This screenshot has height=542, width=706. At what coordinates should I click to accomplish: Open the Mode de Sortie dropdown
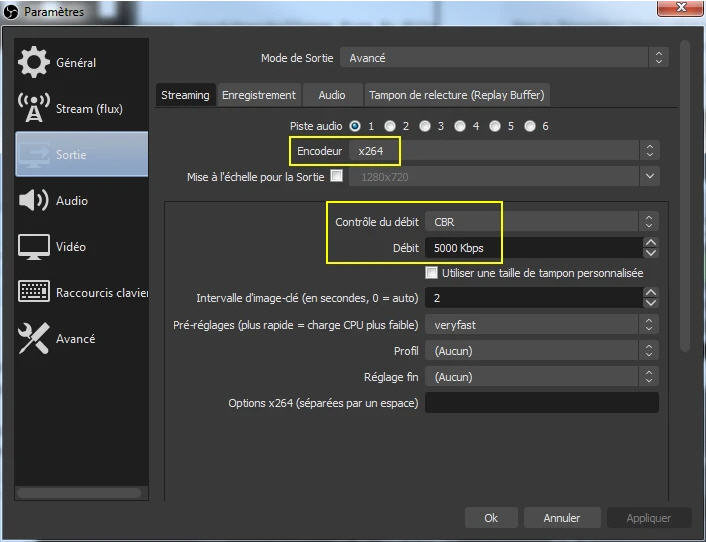[504, 58]
